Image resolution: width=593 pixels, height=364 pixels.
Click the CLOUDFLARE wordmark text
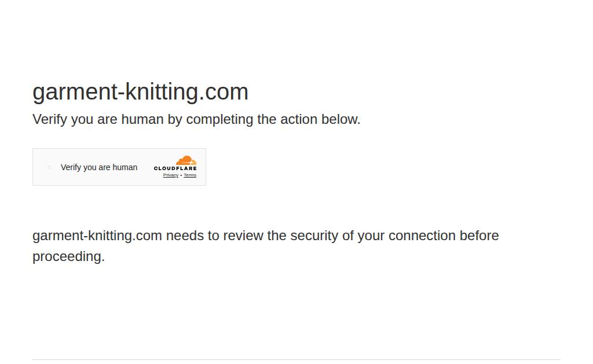[x=175, y=168]
